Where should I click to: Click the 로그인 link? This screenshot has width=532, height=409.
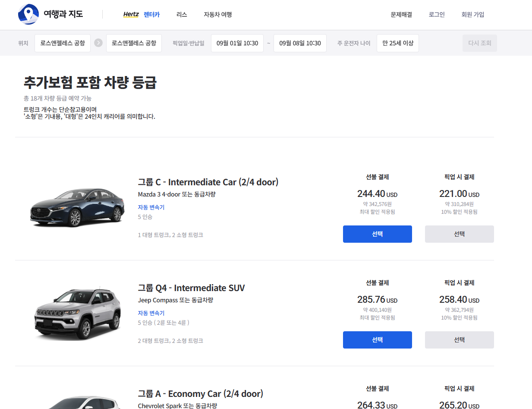[x=437, y=14]
